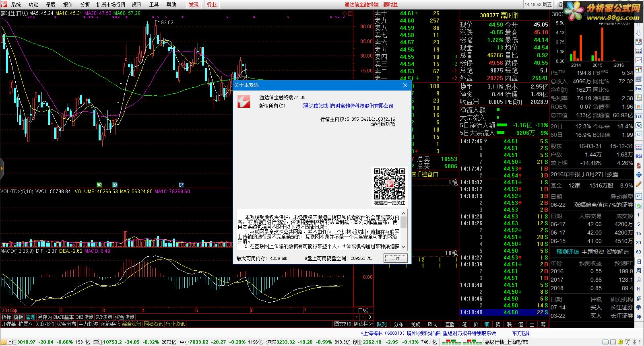
Task: Select the 龙虎 tab
Action: (x=415, y=324)
